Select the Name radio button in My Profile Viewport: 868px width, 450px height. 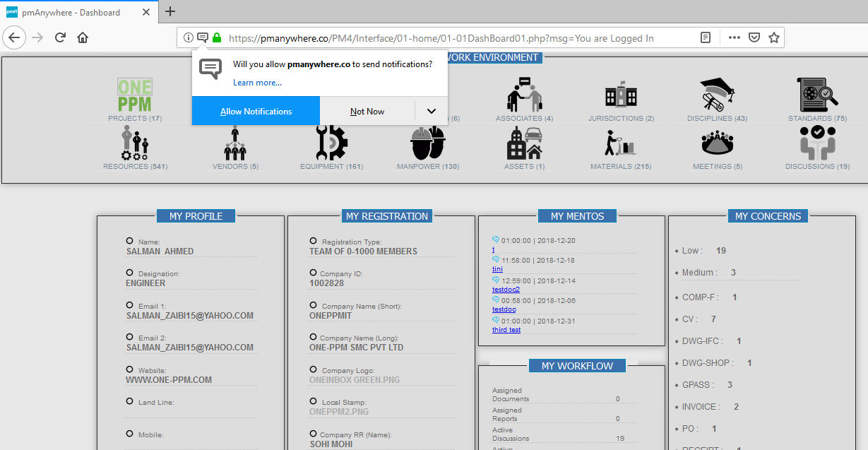pos(129,241)
